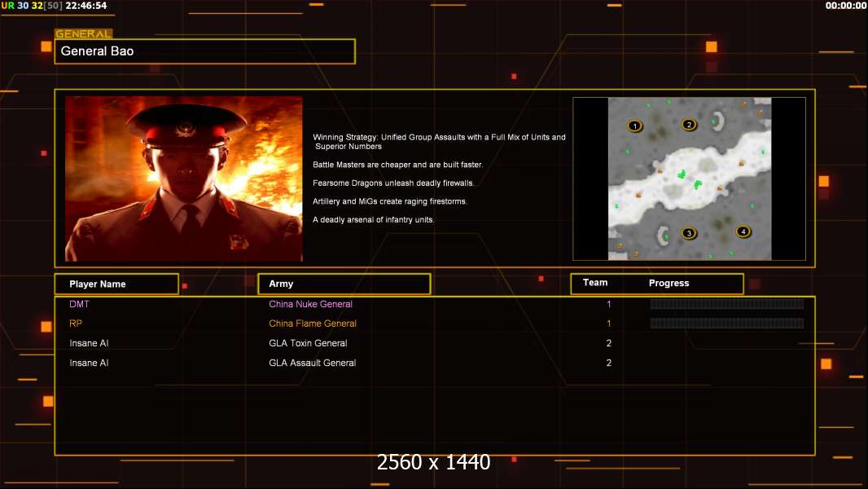Click start position marker 1 on minimap

(634, 126)
